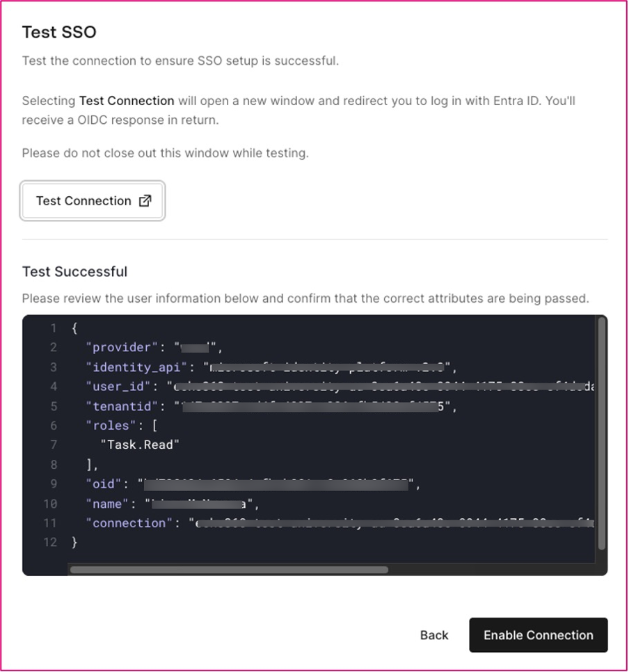Click the external link icon beside Test Connection
Viewport: 629px width, 672px height.
point(145,201)
